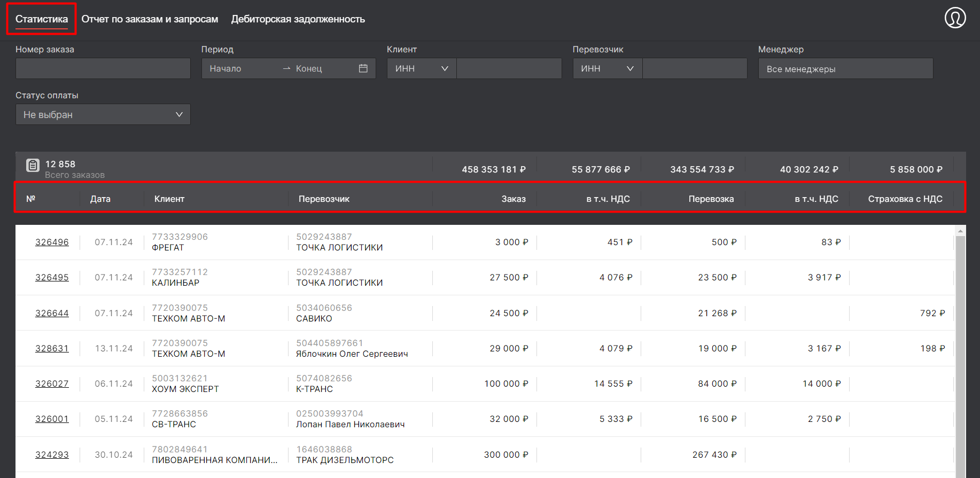Image resolution: width=980 pixels, height=478 pixels.
Task: Click the № column header
Action: pyautogui.click(x=31, y=199)
